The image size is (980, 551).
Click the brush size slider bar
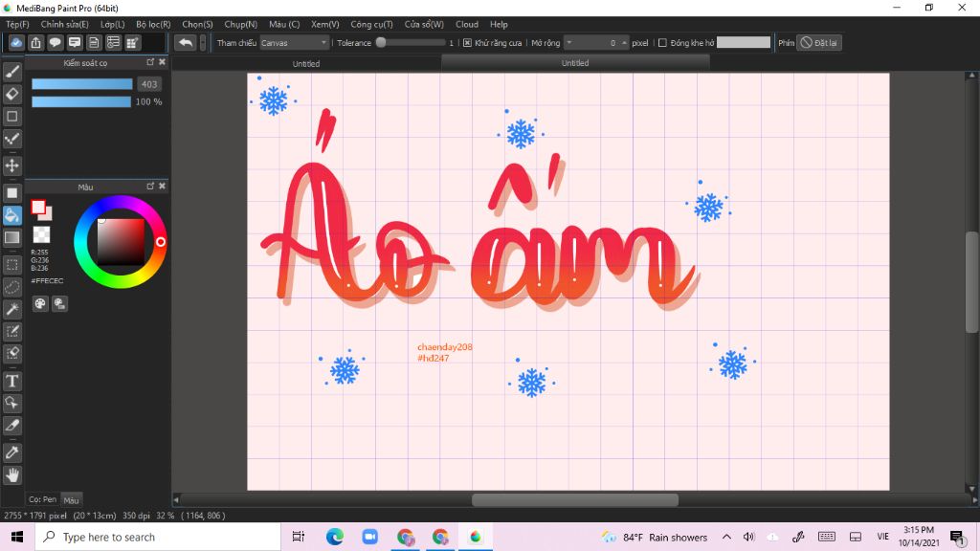82,84
